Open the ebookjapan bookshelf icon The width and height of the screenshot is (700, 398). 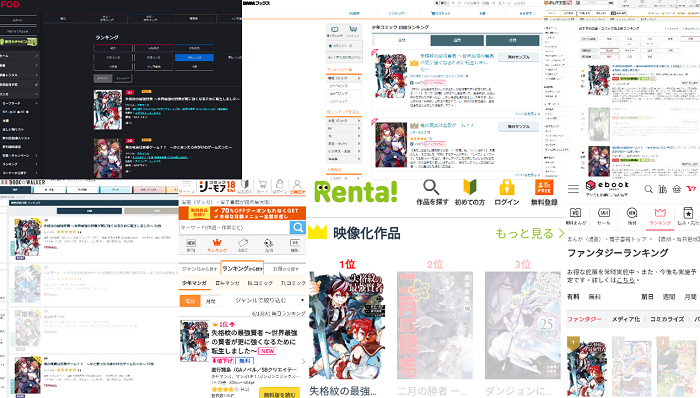click(x=662, y=189)
